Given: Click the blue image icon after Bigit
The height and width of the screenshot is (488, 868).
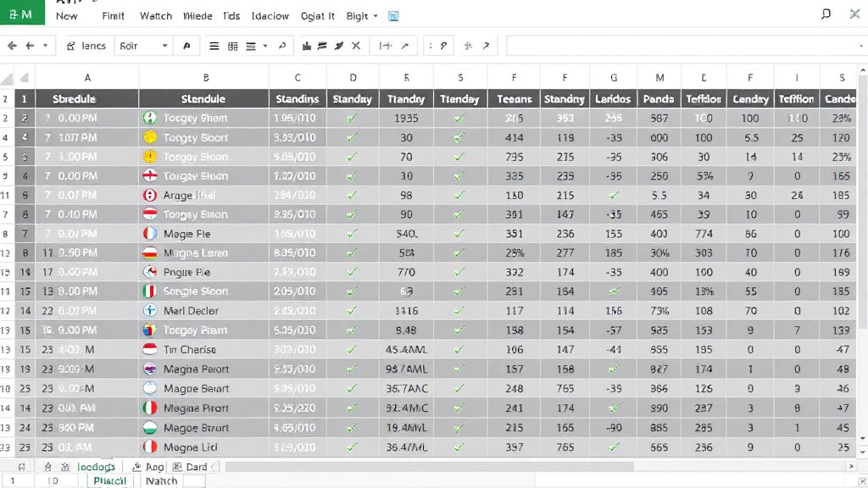Looking at the screenshot, I should coord(393,16).
